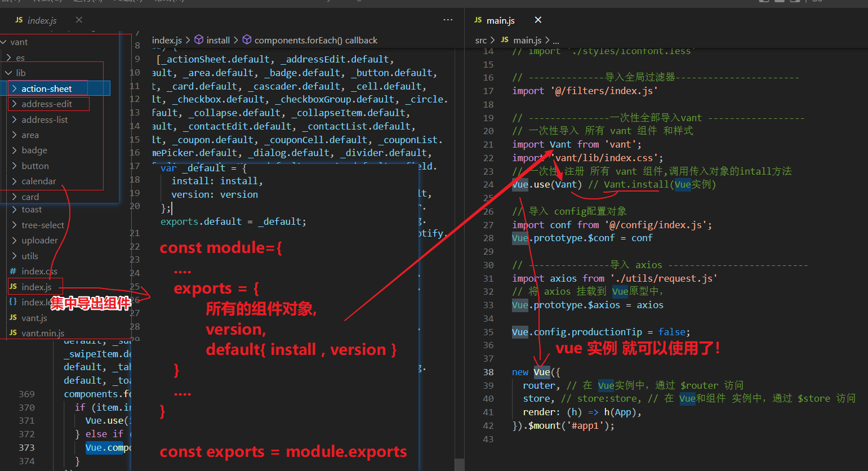Collapse the lib folder
The image size is (868, 471).
click(21, 73)
